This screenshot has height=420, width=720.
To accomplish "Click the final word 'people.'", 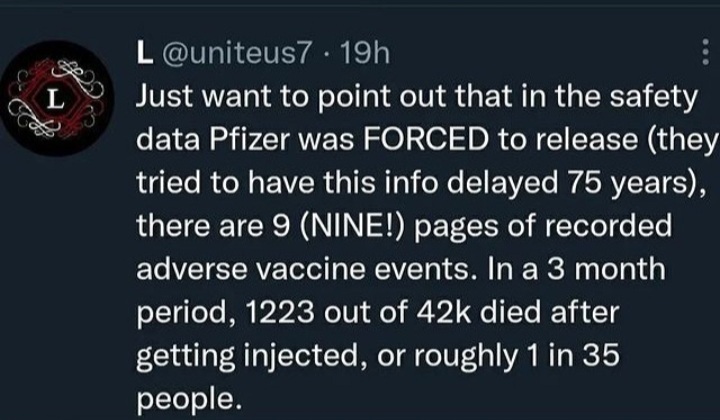I will point(189,400).
